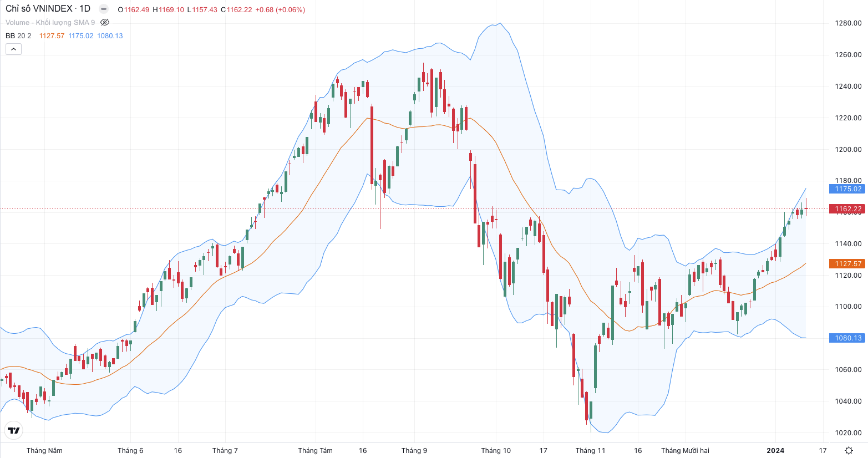Click the Tháng Năm time axis label
The image size is (868, 458).
[44, 450]
